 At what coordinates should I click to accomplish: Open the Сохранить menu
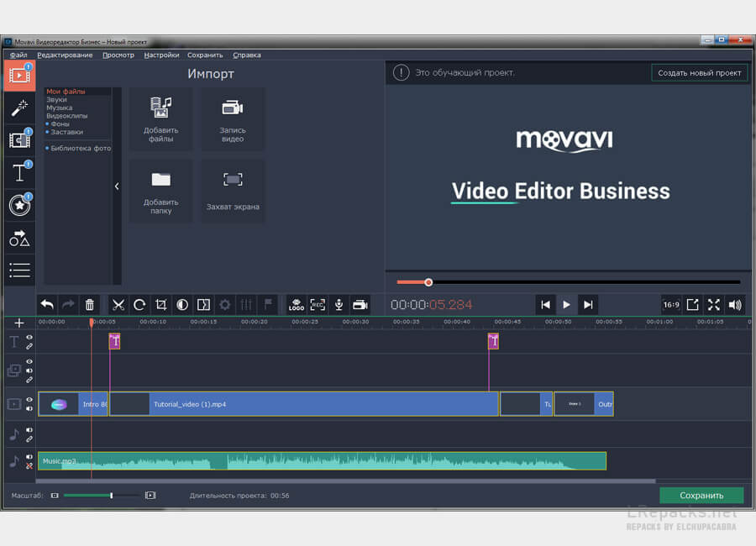205,55
